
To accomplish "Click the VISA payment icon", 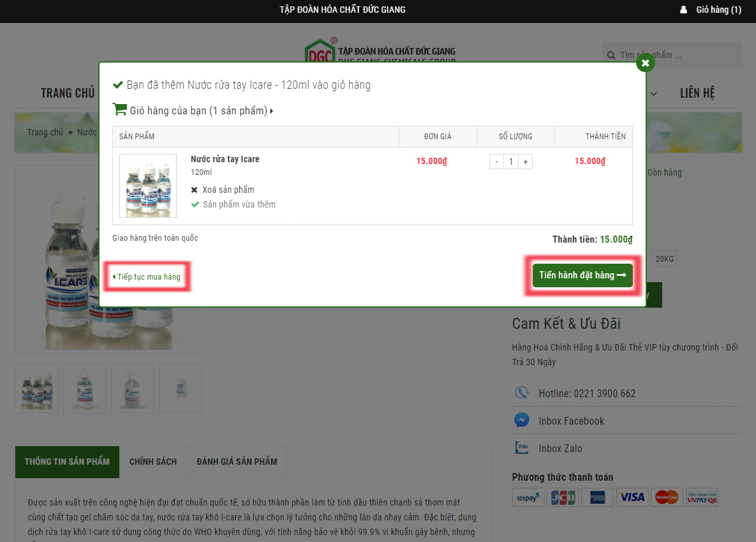I will click(632, 497).
